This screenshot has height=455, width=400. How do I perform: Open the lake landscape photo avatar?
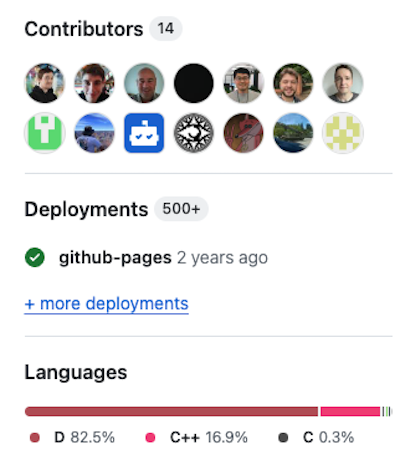pos(293,133)
